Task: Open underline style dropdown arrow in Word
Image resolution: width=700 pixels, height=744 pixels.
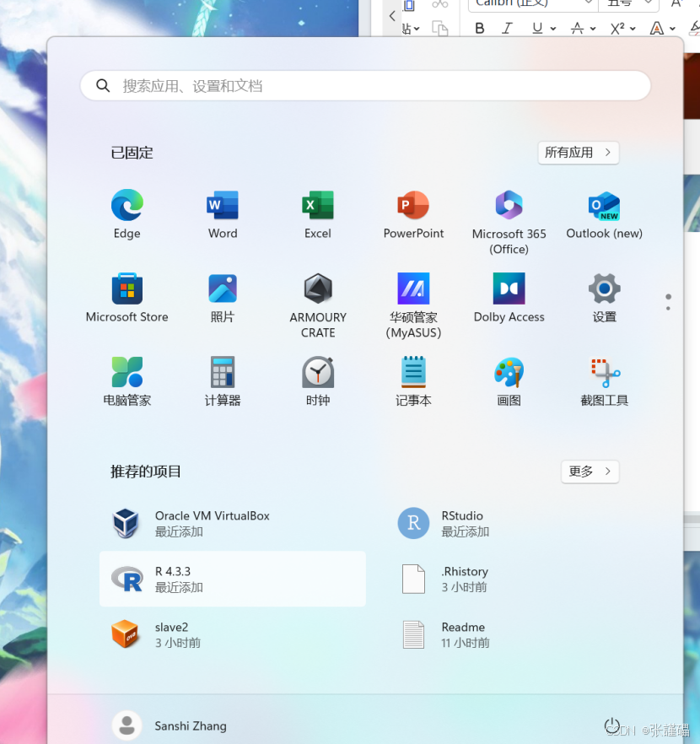Action: click(x=553, y=29)
